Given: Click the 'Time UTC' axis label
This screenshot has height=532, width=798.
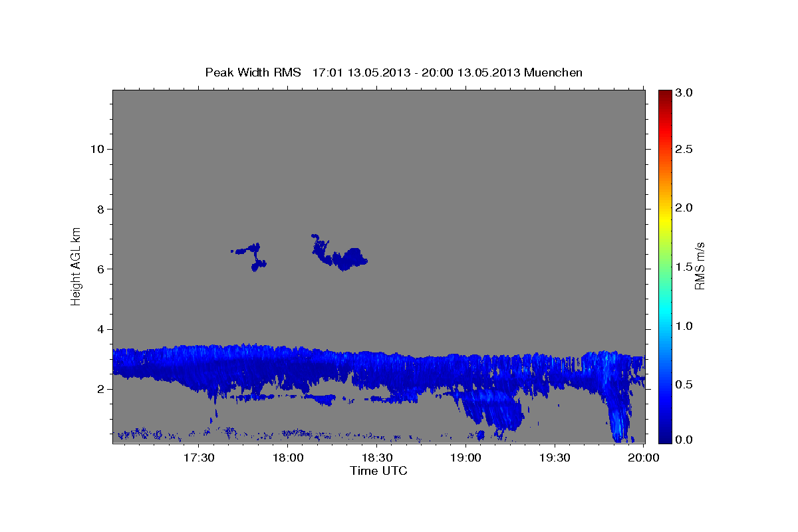Looking at the screenshot, I should [378, 471].
